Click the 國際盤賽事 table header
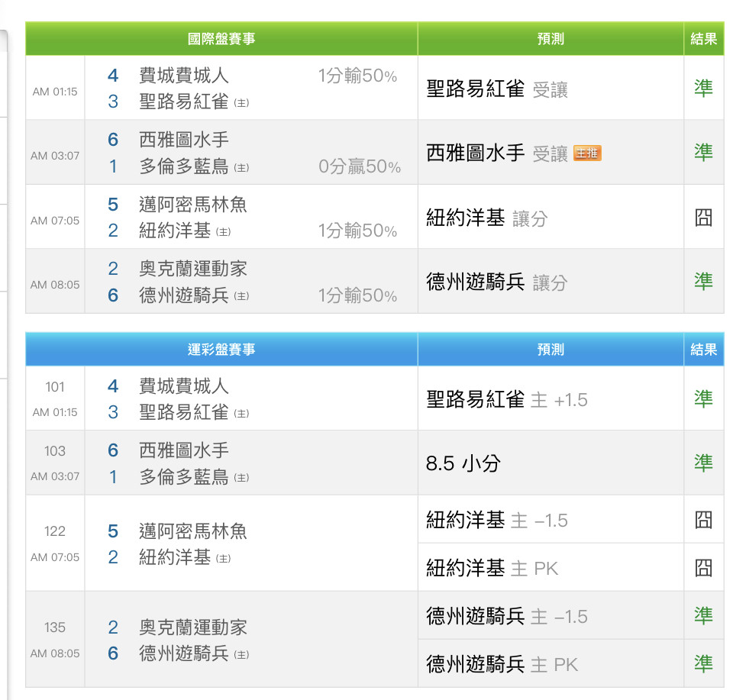733x700 pixels. (x=221, y=39)
